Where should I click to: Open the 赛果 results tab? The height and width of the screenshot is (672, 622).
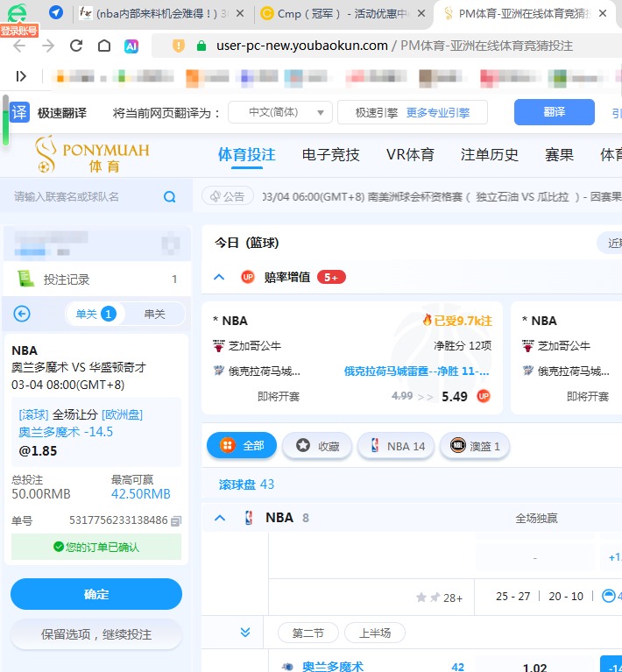click(x=559, y=155)
